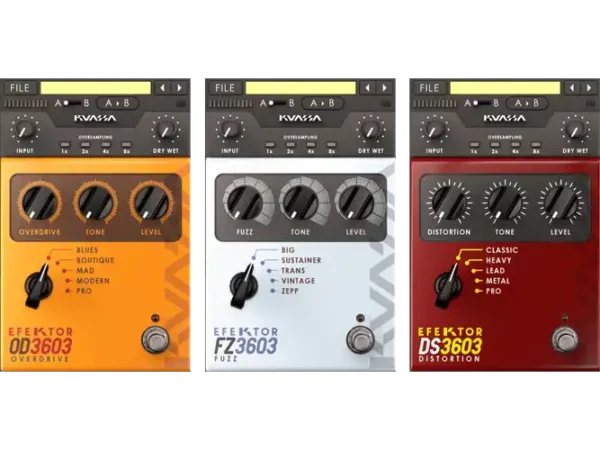Stomp the footswitch on DS3603 distortion
This screenshot has width=600, height=450.
(x=565, y=339)
